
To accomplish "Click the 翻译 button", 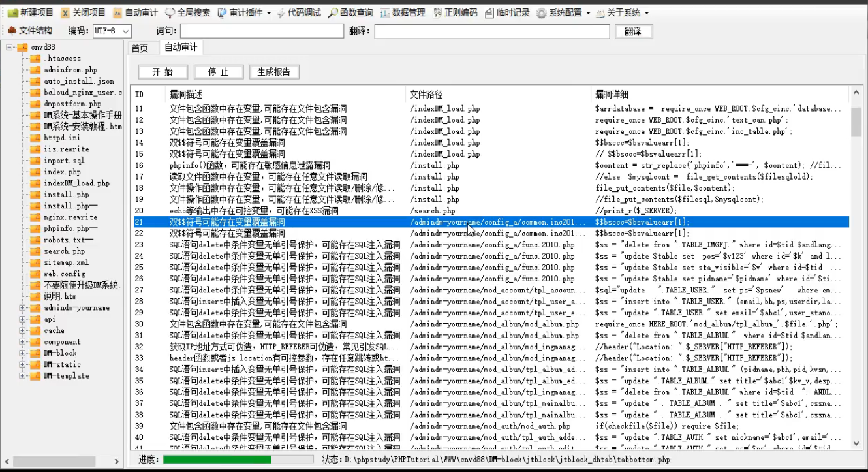I will coord(633,31).
